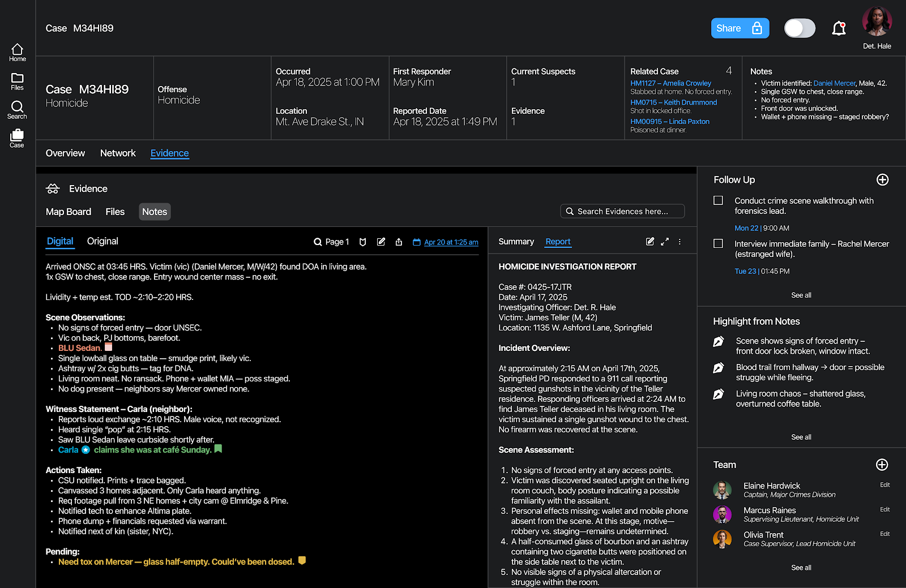The height and width of the screenshot is (588, 906).
Task: Click the notification bell icon
Action: coord(839,28)
